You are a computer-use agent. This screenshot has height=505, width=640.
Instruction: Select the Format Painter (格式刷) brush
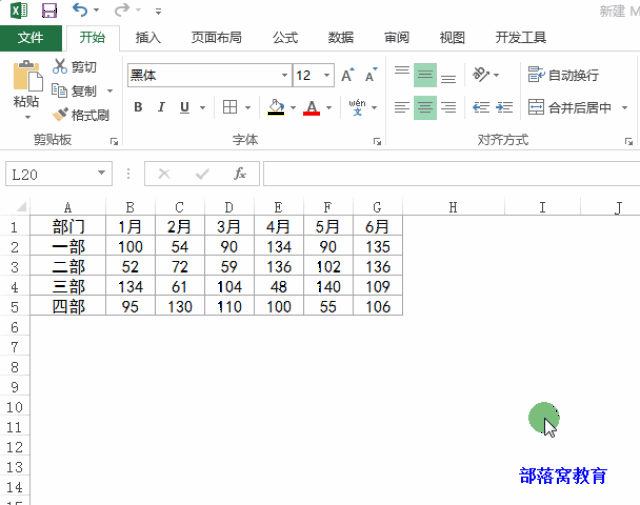point(81,115)
